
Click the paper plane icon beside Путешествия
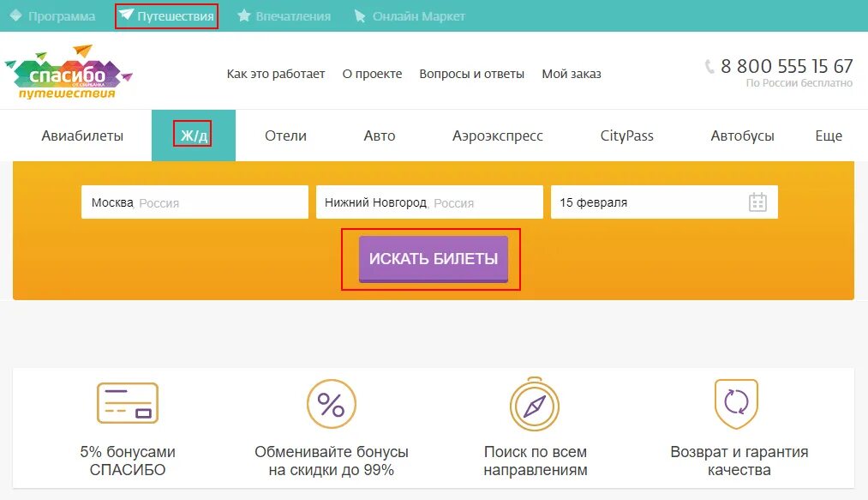click(126, 14)
